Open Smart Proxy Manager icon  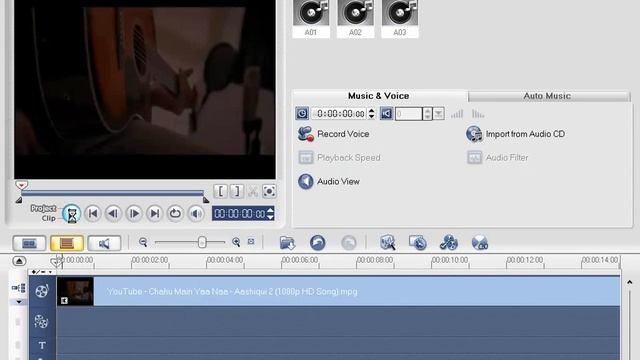tap(387, 243)
